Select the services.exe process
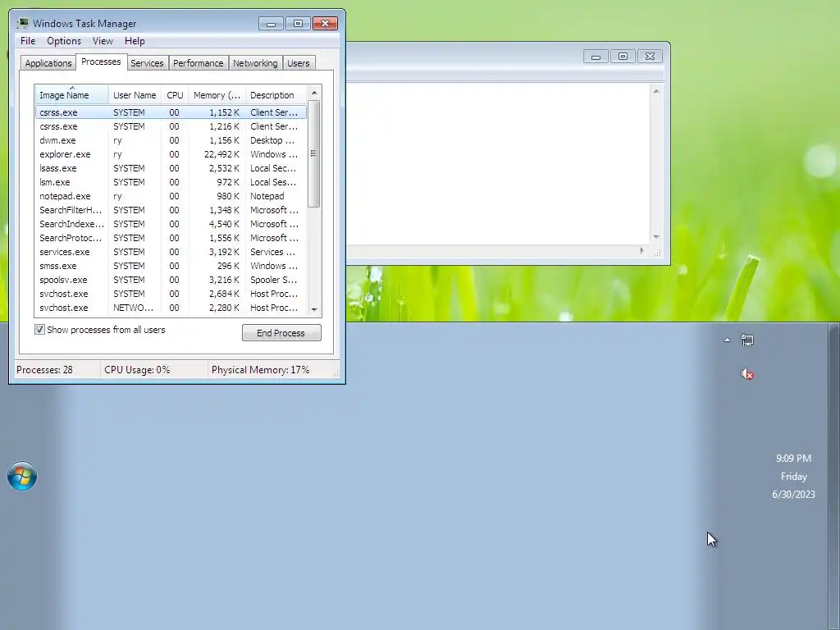This screenshot has height=630, width=840. pyautogui.click(x=171, y=252)
